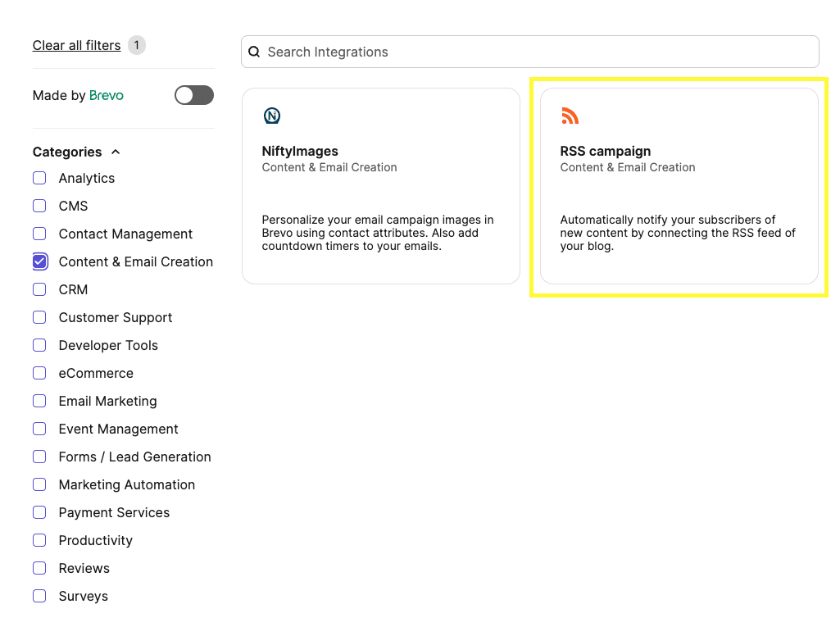Click the Categories heading text
Viewport: 840px width, 618px height.
coord(67,152)
